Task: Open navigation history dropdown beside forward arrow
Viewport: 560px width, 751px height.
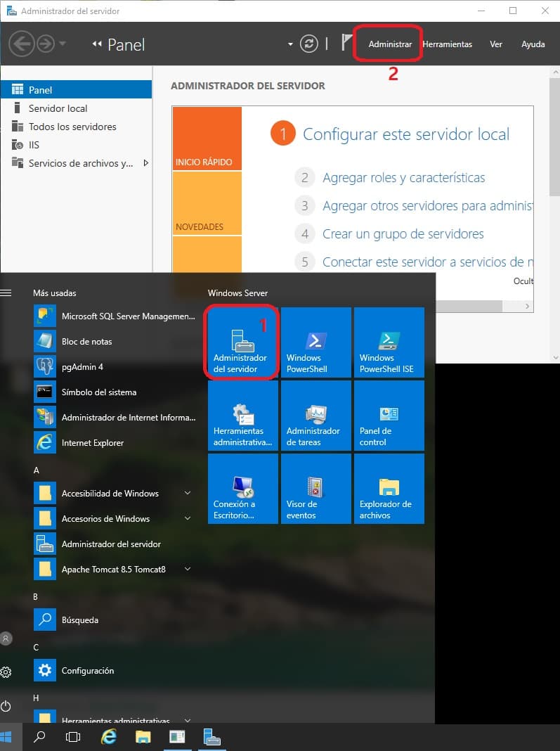Action: click(x=63, y=44)
